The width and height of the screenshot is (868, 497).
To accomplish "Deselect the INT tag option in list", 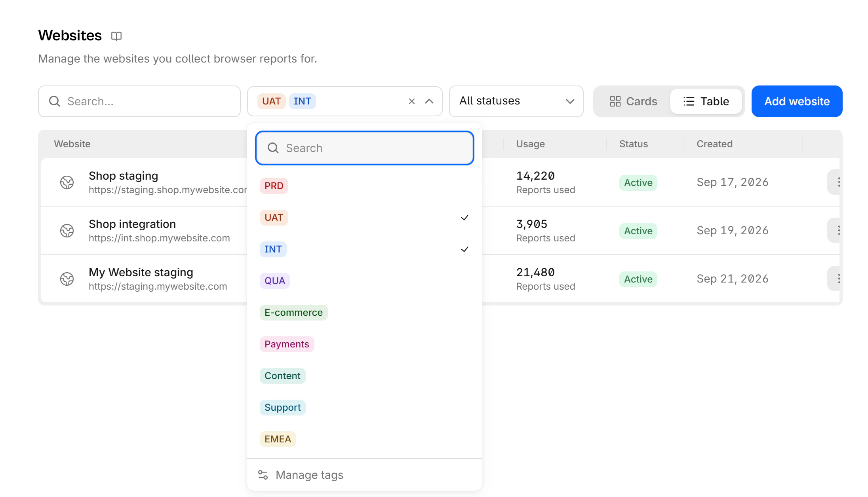I will point(365,249).
